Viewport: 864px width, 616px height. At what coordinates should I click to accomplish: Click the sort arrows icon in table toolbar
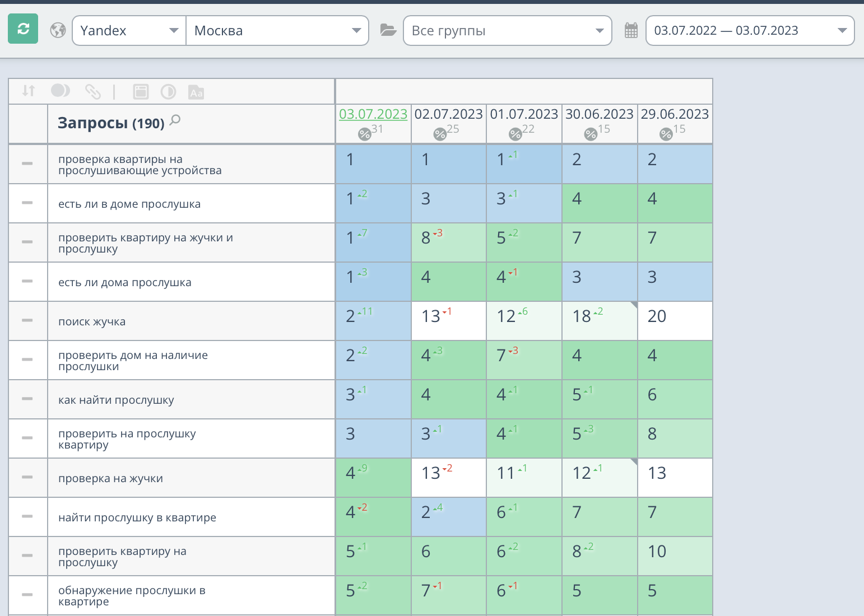point(29,91)
